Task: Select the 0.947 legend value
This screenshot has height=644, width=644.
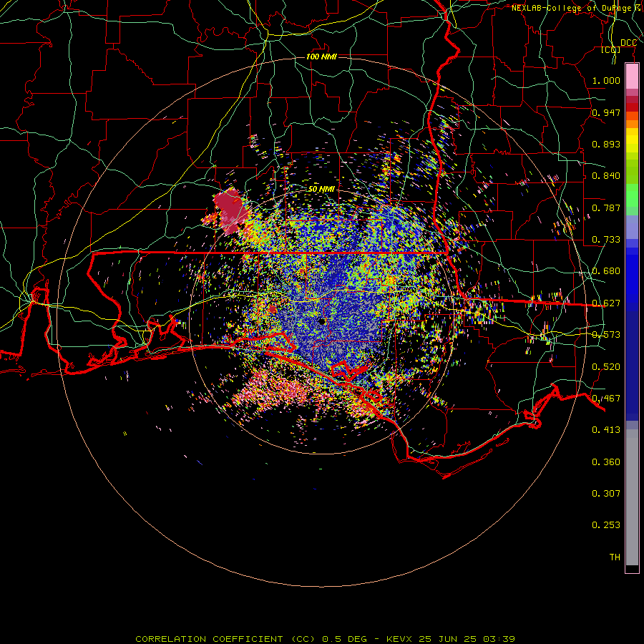Action: [606, 112]
